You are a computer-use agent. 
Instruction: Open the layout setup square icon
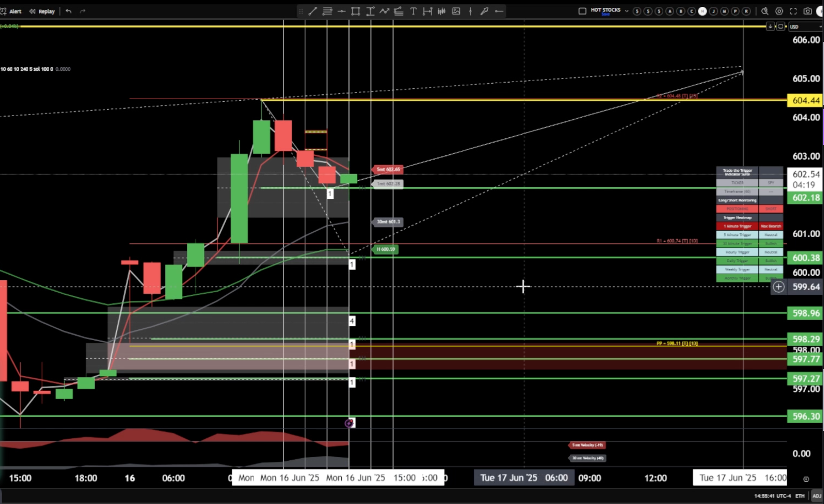tap(582, 11)
